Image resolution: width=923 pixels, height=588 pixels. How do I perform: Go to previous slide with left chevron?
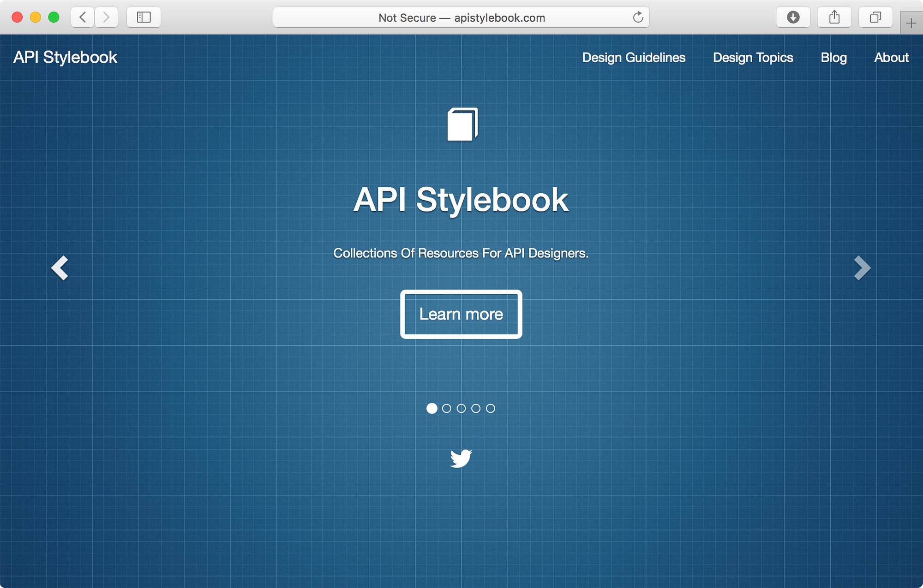(60, 268)
